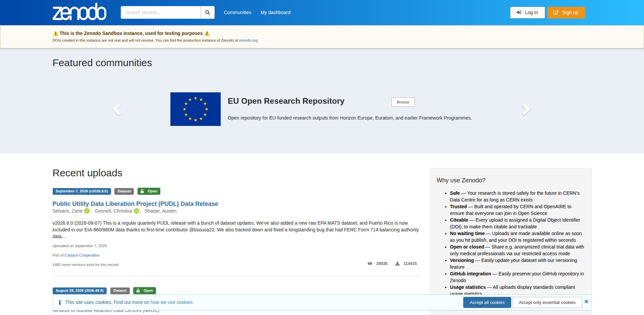Show next featured community arrow

tap(526, 109)
